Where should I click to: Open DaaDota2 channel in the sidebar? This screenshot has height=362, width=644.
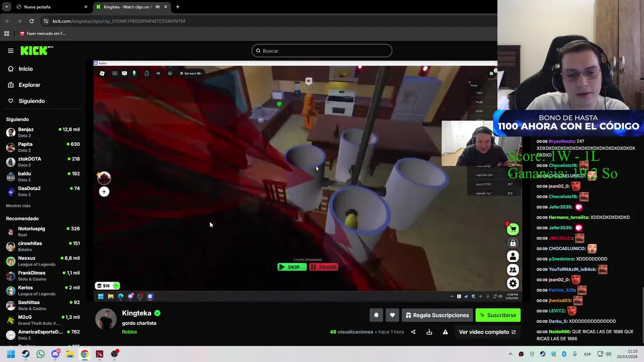click(x=43, y=191)
